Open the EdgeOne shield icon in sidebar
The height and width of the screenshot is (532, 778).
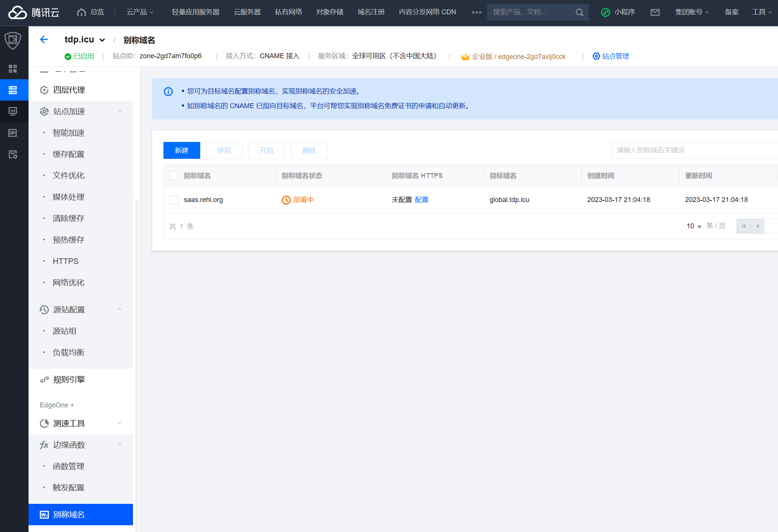pyautogui.click(x=13, y=40)
